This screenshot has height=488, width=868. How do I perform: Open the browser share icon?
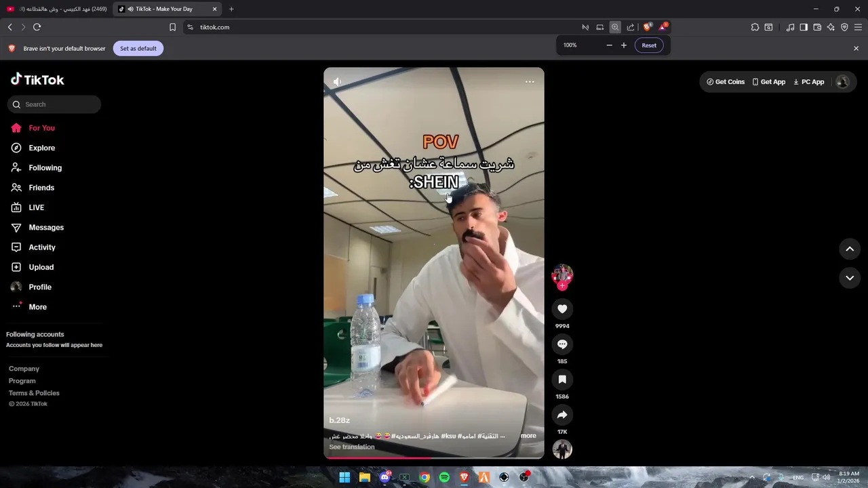click(631, 27)
